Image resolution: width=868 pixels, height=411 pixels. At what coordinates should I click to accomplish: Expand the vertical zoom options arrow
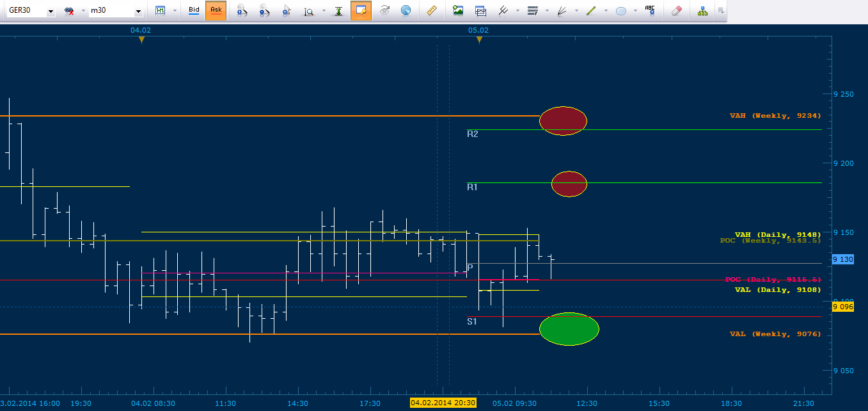pyautogui.click(x=324, y=11)
